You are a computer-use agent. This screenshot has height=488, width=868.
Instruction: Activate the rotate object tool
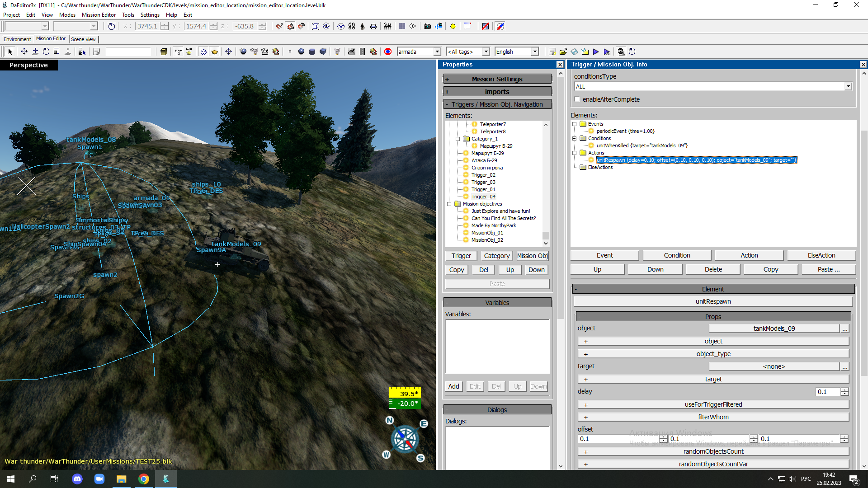point(46,52)
